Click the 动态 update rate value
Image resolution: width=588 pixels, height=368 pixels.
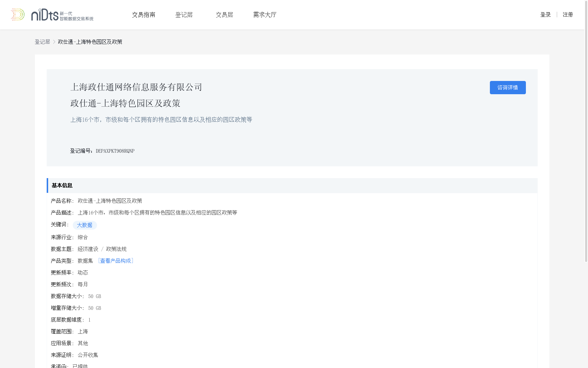click(x=83, y=273)
